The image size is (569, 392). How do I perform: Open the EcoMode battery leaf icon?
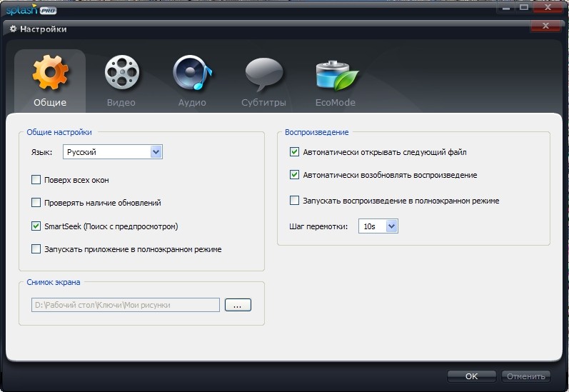(x=337, y=75)
